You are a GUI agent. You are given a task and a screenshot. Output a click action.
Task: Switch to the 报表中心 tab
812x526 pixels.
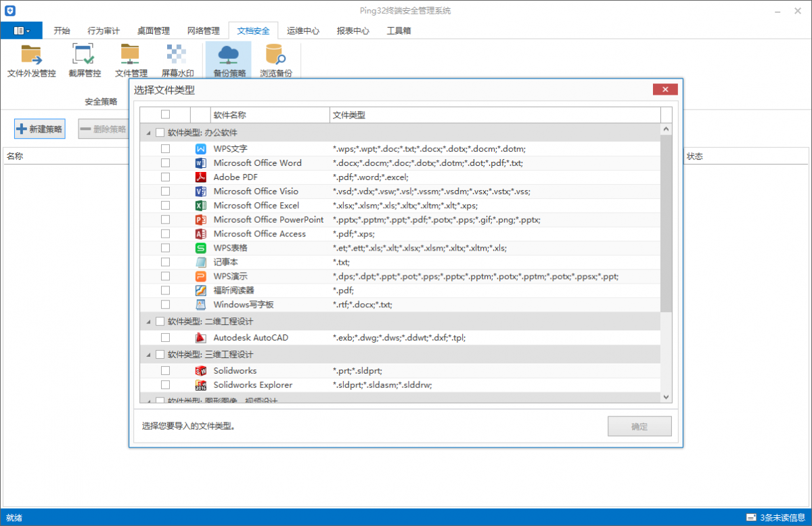[353, 30]
